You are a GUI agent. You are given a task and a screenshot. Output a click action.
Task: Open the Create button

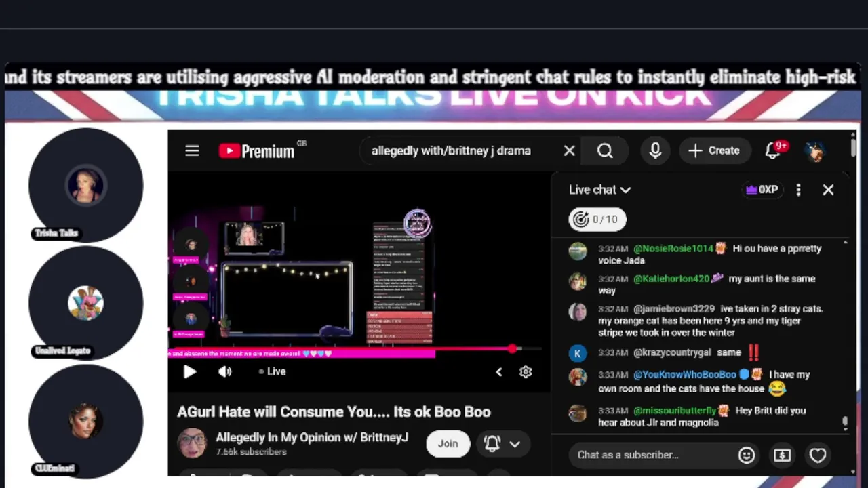[x=714, y=150]
